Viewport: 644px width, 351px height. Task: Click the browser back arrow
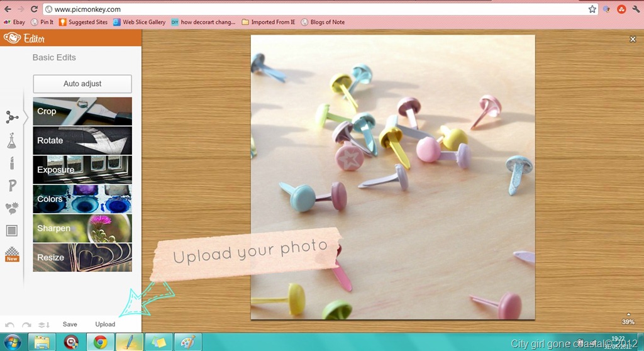(8, 9)
